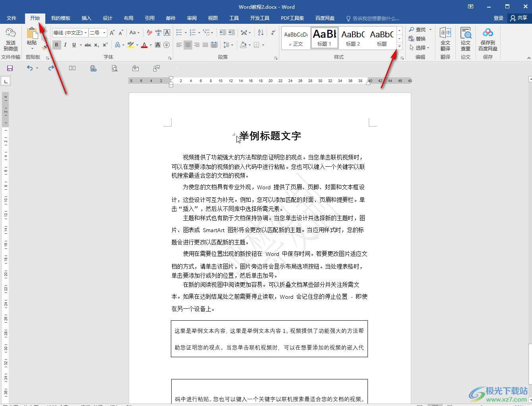This screenshot has height=406, width=532.
Task: Apply the Title (标题) style
Action: point(381,38)
